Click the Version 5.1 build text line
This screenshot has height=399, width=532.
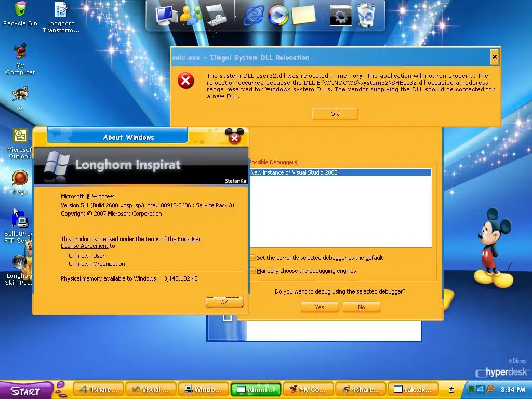[147, 205]
